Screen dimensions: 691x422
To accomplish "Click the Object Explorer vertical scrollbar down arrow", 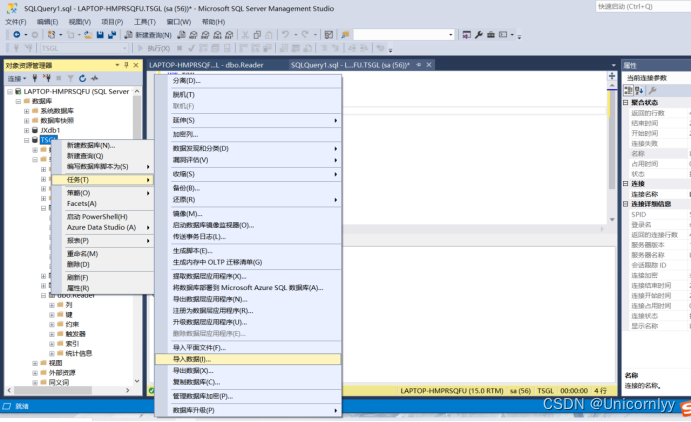I will coord(137,381).
